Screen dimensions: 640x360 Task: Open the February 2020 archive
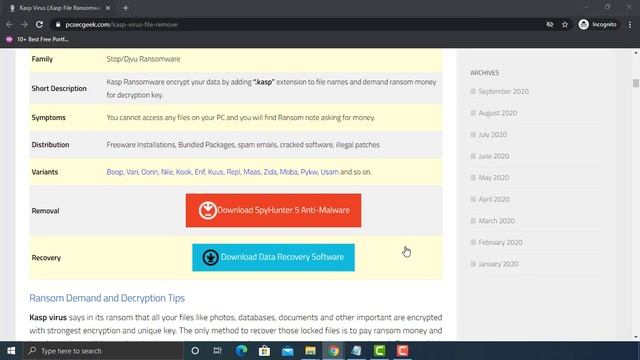pyautogui.click(x=500, y=242)
